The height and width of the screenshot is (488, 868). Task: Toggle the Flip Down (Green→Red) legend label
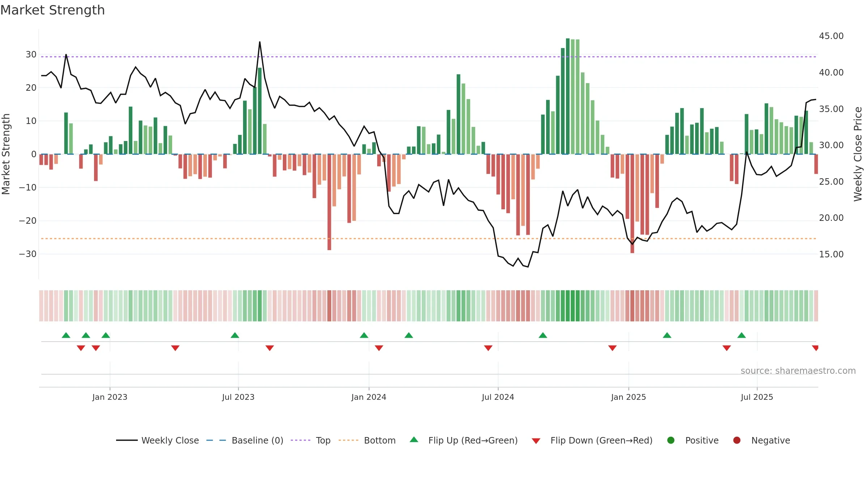click(601, 440)
